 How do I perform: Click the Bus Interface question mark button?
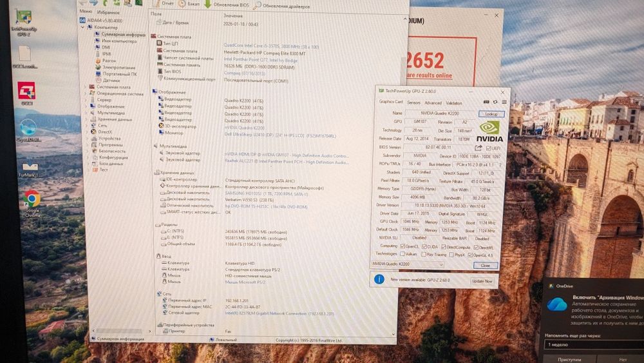pos(500,164)
